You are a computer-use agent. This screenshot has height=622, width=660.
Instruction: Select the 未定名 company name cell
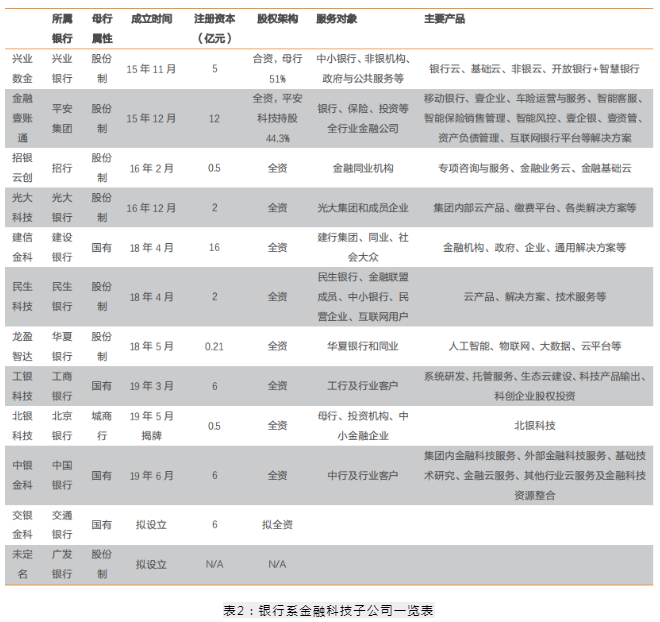(x=22, y=564)
